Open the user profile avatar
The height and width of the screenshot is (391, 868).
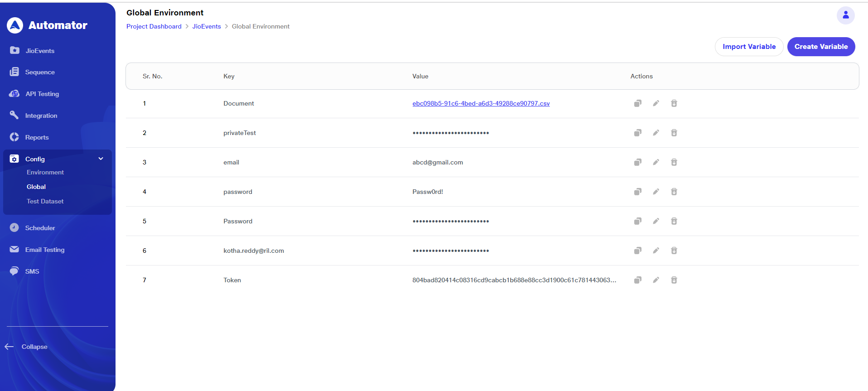pyautogui.click(x=845, y=15)
